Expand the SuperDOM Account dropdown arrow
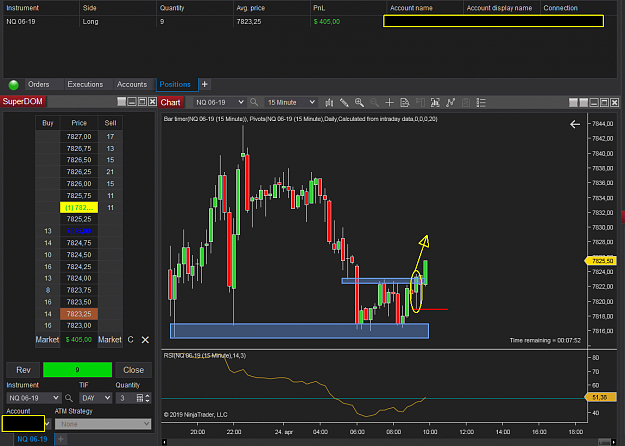The height and width of the screenshot is (446, 625). point(47,424)
